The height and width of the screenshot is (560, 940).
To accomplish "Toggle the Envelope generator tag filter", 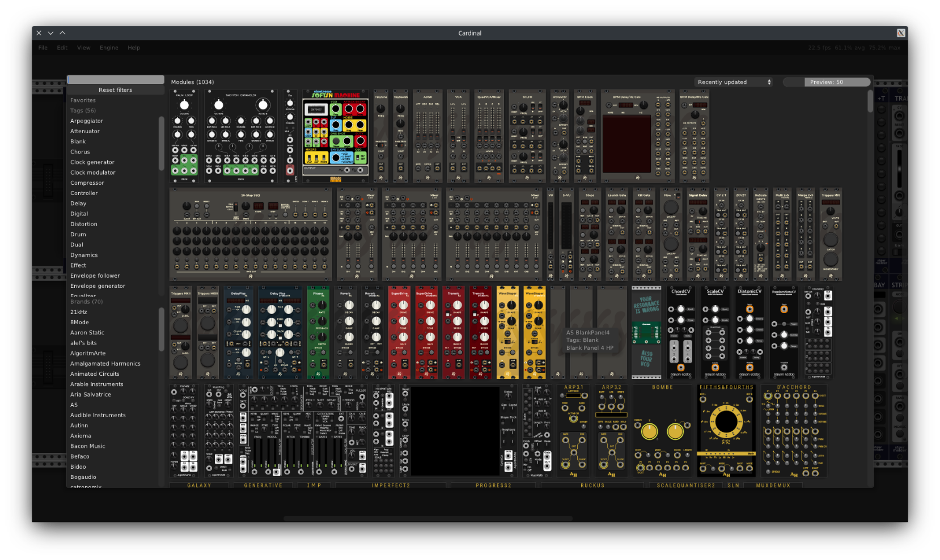I will click(x=98, y=286).
